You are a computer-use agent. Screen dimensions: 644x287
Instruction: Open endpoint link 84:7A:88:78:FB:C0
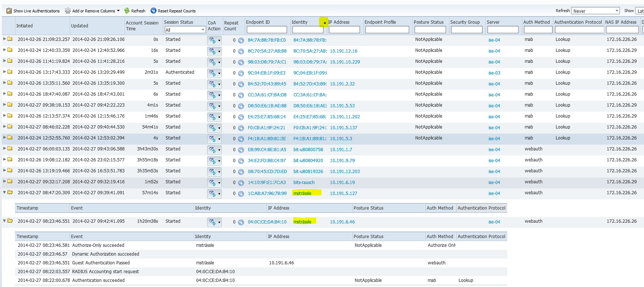point(267,40)
